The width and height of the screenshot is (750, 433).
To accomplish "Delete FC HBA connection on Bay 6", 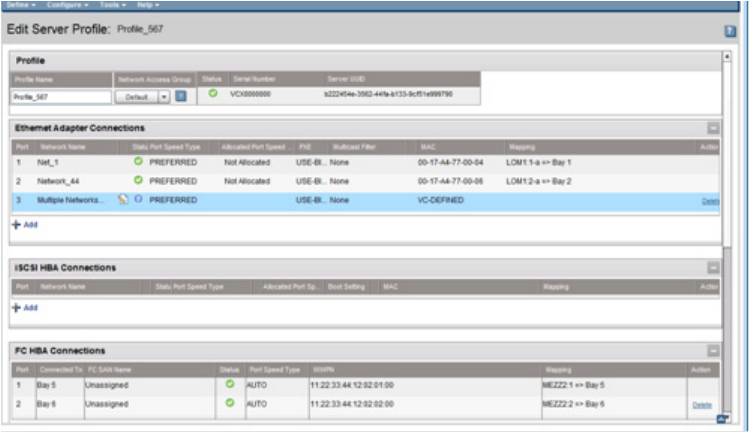I will coord(702,405).
